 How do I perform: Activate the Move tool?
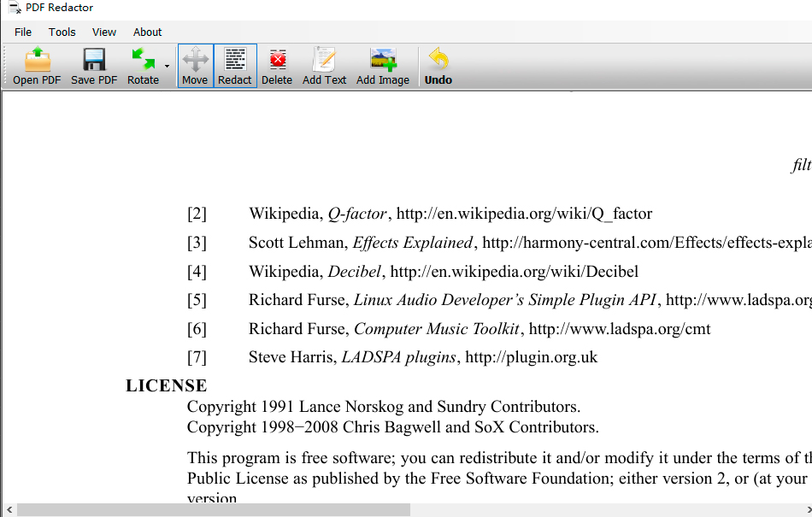[195, 66]
